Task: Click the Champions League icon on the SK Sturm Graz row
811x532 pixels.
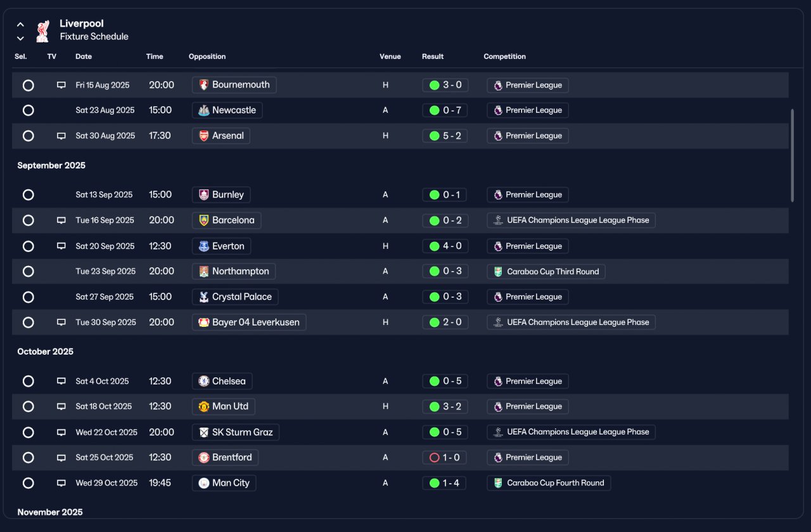Action: pos(498,432)
